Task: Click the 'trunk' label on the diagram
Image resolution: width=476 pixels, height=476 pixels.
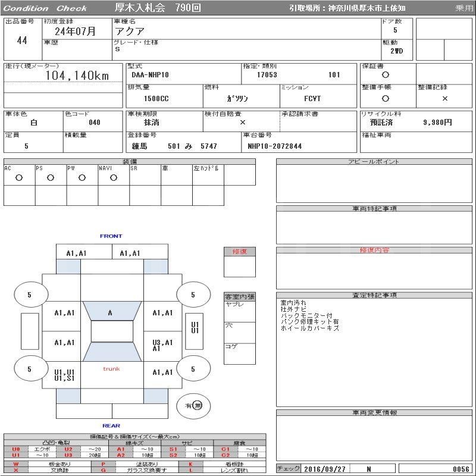Action: [111, 369]
